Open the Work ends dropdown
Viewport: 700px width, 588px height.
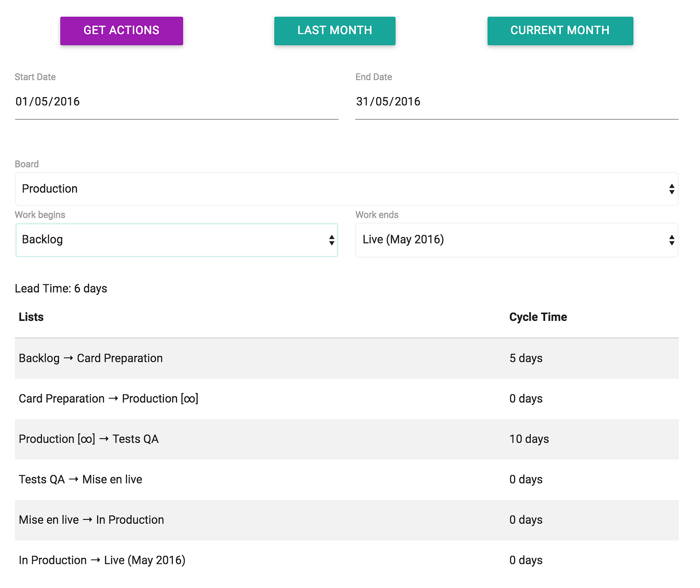pos(517,240)
